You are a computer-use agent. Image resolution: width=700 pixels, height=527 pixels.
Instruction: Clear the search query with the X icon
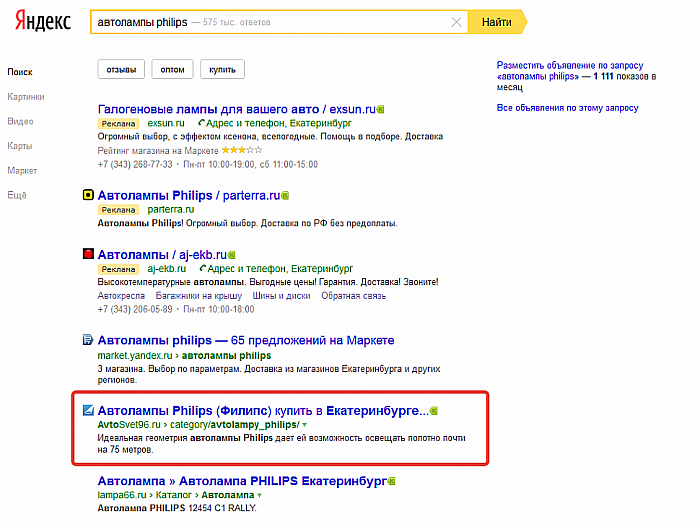(456, 22)
